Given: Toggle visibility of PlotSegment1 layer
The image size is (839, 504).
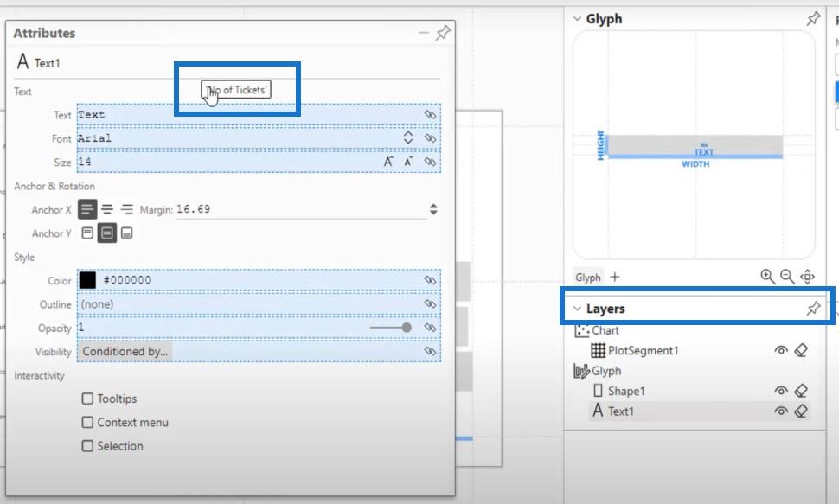Looking at the screenshot, I should pyautogui.click(x=781, y=350).
